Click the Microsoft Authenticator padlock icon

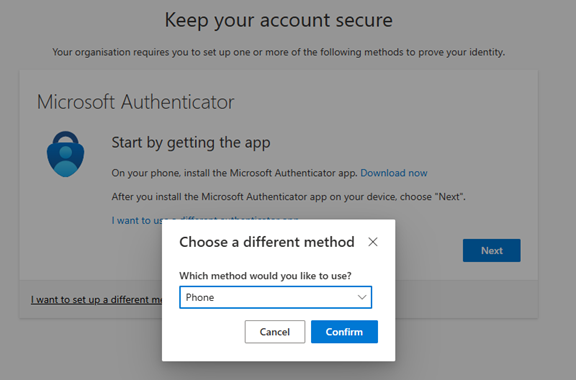coord(65,154)
